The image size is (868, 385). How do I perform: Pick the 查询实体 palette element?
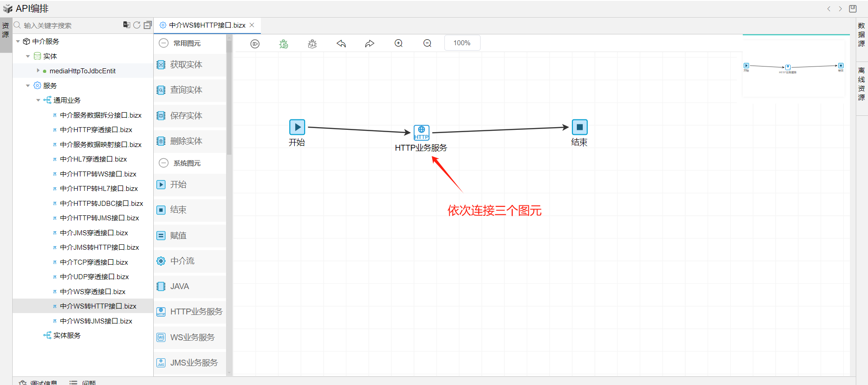[190, 90]
